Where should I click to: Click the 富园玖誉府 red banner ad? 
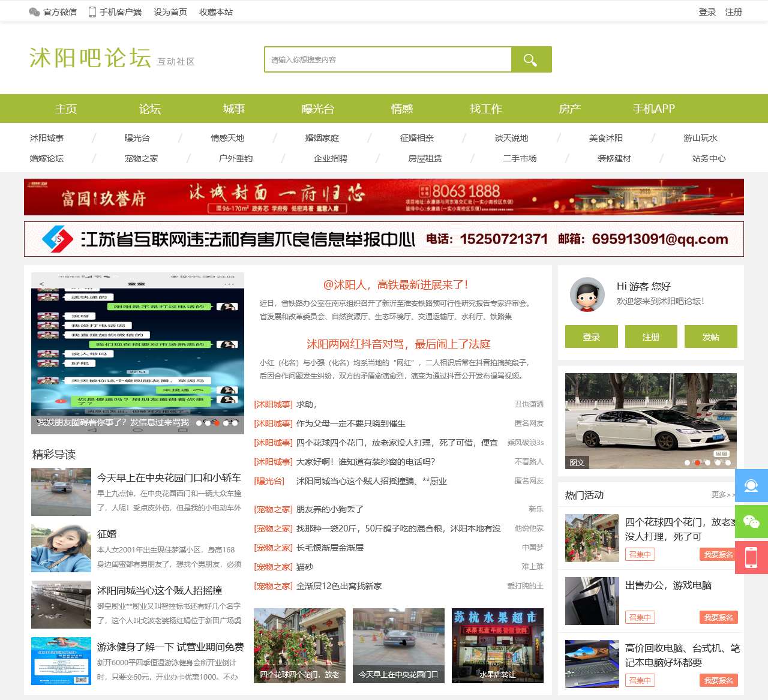pyautogui.click(x=384, y=197)
